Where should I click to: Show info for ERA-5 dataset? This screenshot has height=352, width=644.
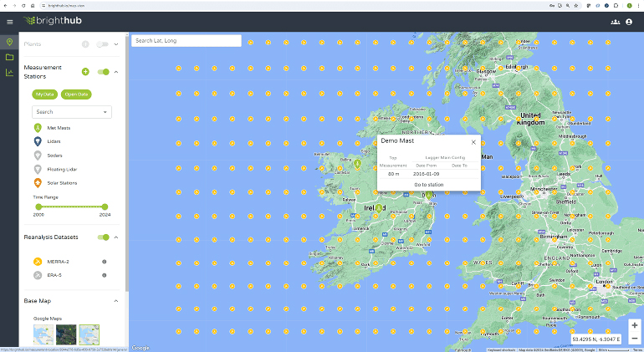[105, 275]
